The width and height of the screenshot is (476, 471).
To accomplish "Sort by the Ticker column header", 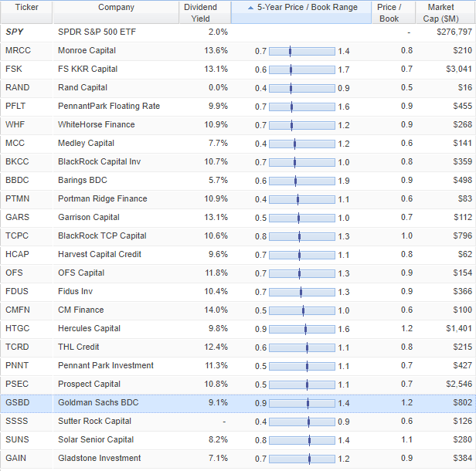I will pos(26,12).
